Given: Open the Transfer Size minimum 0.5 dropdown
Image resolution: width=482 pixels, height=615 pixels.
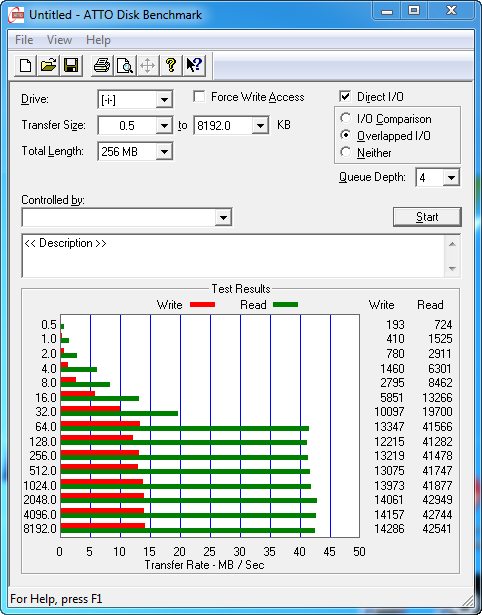Looking at the screenshot, I should tap(164, 126).
